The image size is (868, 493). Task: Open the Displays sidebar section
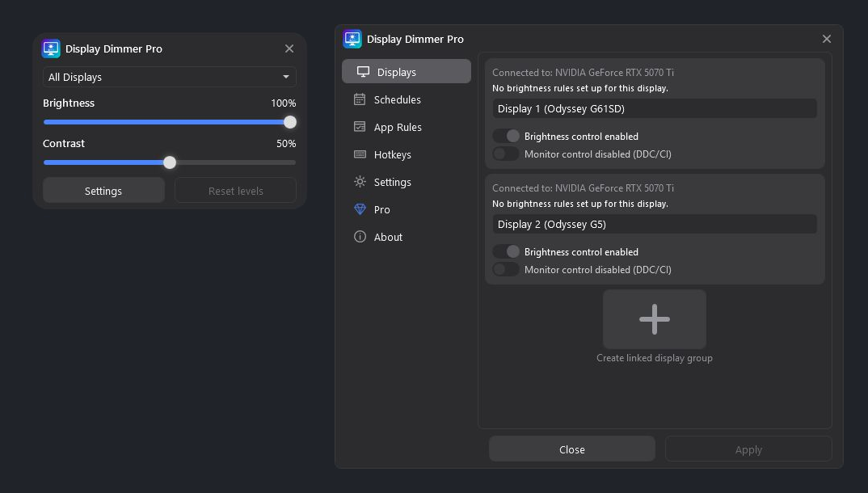407,72
